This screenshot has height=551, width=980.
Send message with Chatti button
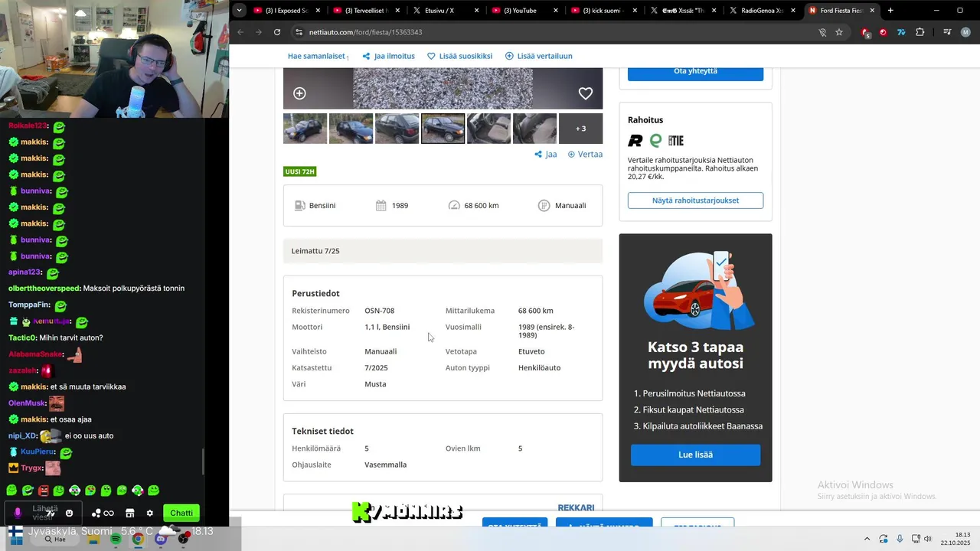[181, 513]
